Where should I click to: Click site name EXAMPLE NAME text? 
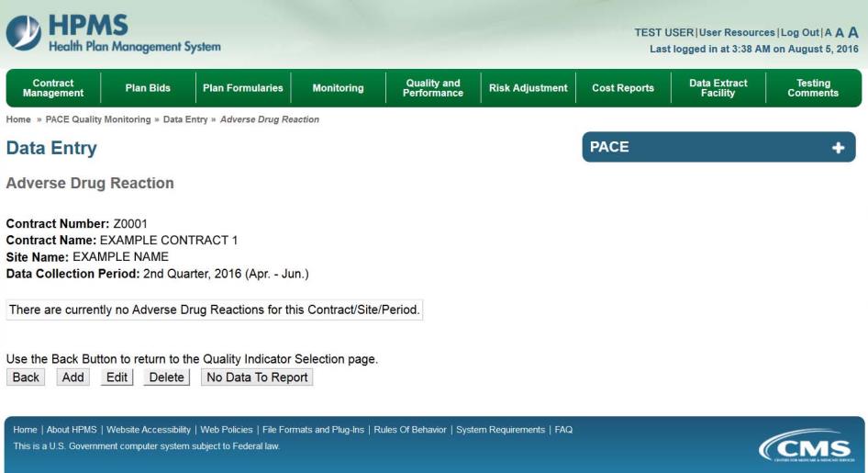121,257
